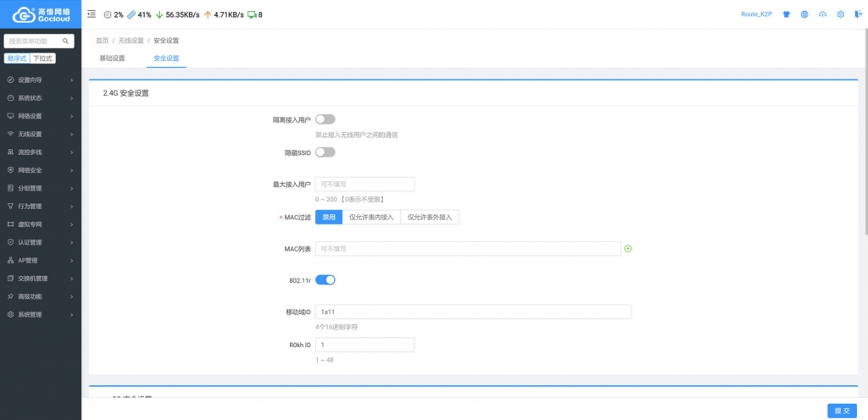Expand 流控多线 with its chevron arrow
868x420 pixels.
pyautogui.click(x=72, y=152)
